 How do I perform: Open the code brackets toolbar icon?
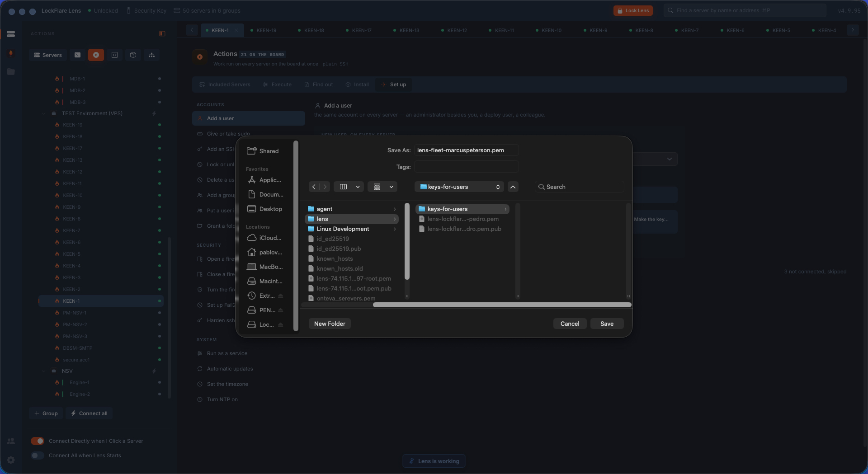115,55
